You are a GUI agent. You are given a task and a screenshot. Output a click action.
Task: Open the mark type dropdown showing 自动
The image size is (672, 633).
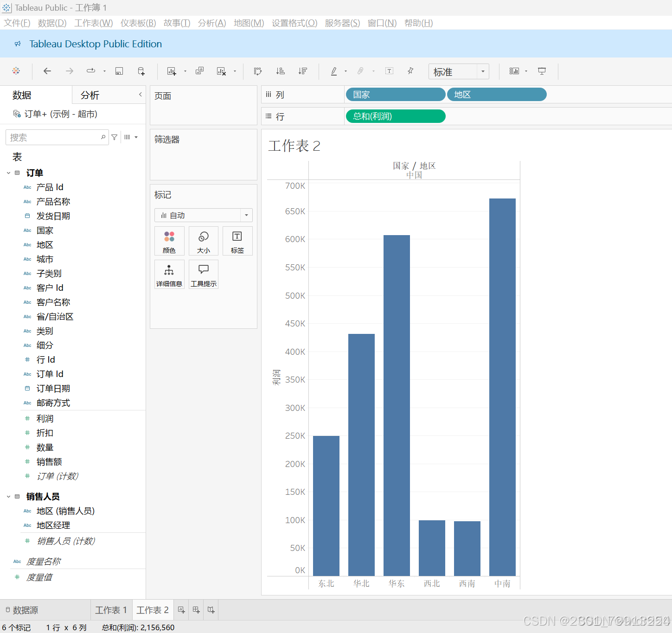pyautogui.click(x=246, y=215)
